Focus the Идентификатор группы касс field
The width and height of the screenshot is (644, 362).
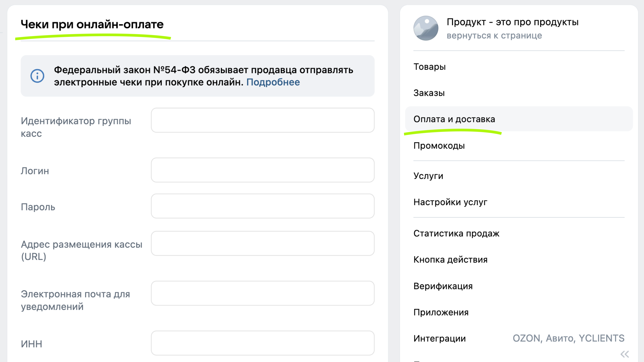tap(262, 120)
